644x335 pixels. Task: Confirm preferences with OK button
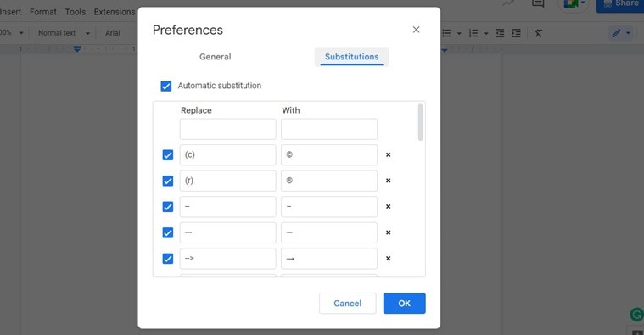(404, 304)
